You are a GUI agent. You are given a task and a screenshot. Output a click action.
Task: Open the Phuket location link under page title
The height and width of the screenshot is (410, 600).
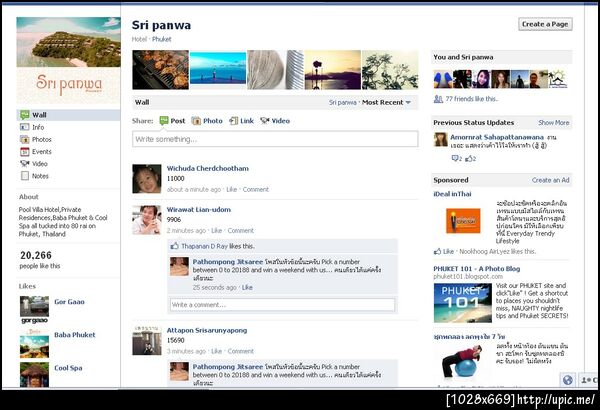click(161, 39)
